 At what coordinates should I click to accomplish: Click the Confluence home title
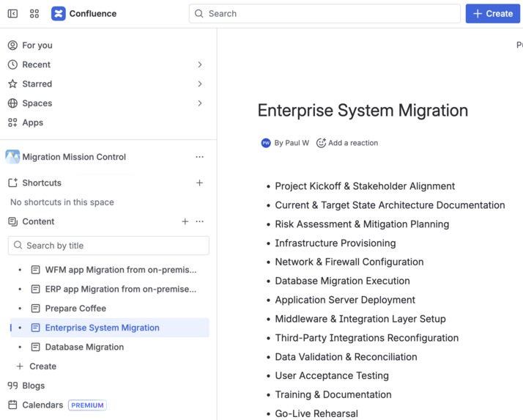(93, 14)
